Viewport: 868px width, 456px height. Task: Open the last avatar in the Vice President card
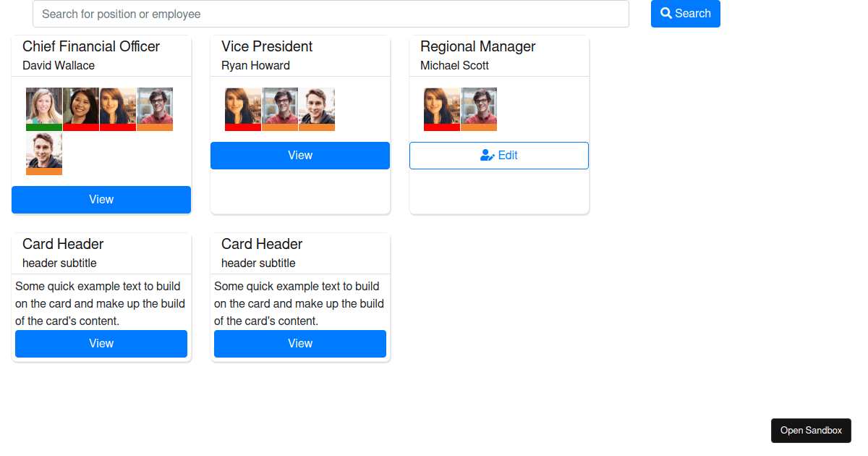pyautogui.click(x=317, y=109)
